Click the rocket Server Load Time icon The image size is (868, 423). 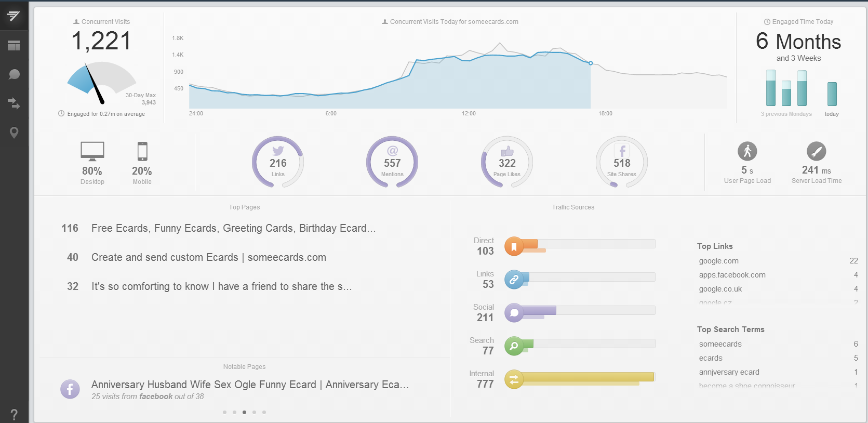pyautogui.click(x=816, y=151)
